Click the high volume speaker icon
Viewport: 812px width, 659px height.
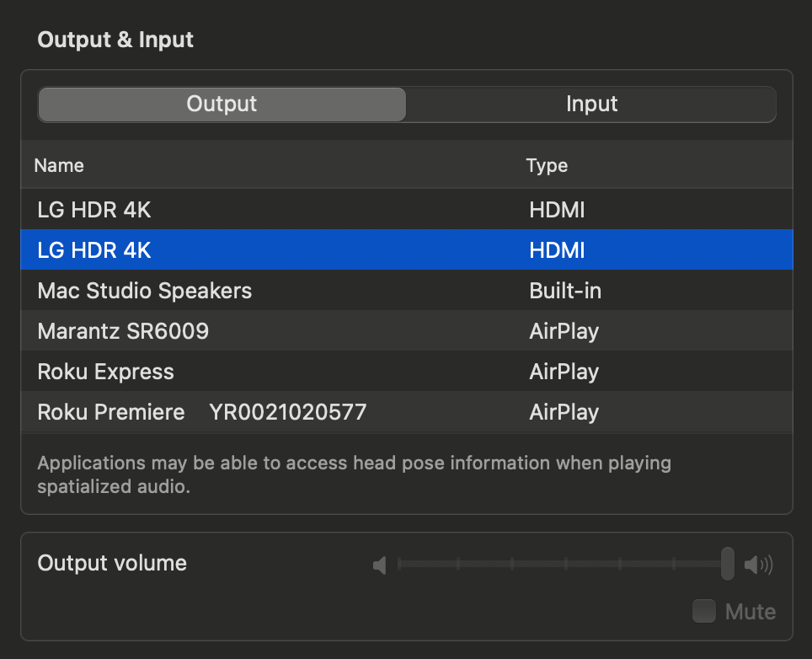click(x=759, y=564)
